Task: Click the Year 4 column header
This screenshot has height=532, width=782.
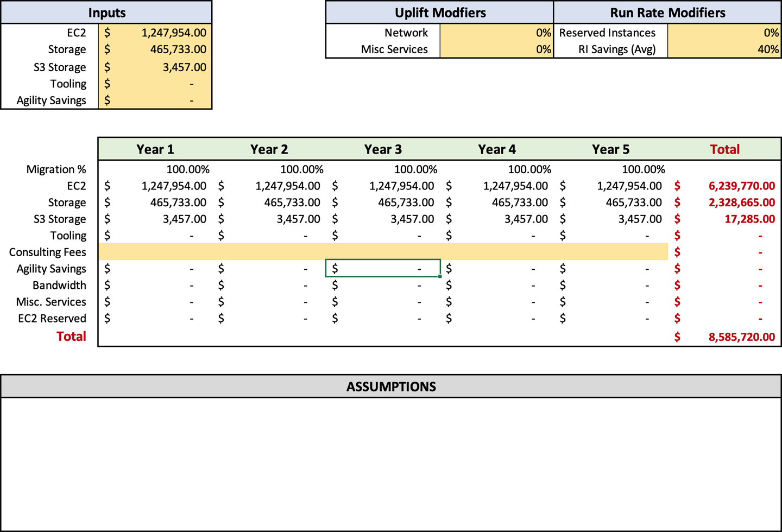Action: coord(497,149)
